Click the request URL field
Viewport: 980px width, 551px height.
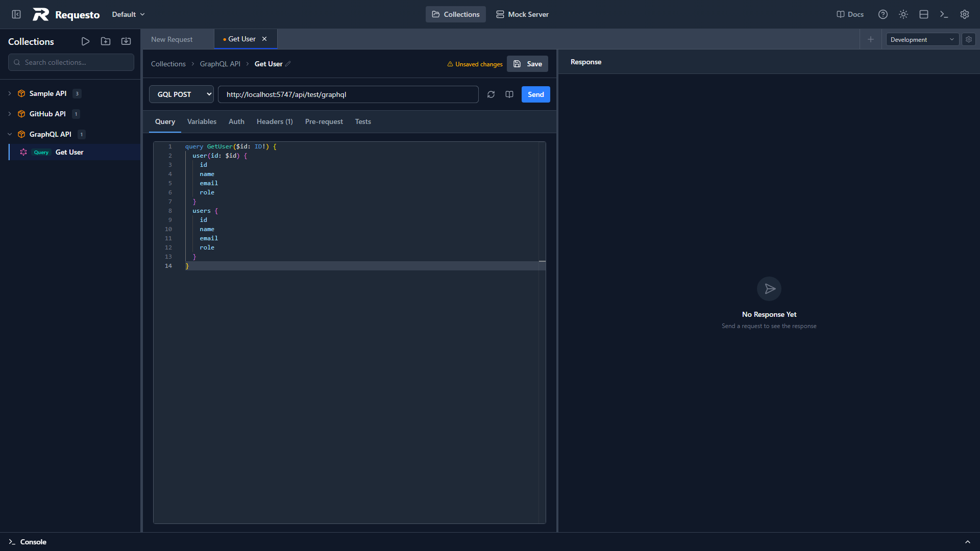(x=348, y=94)
